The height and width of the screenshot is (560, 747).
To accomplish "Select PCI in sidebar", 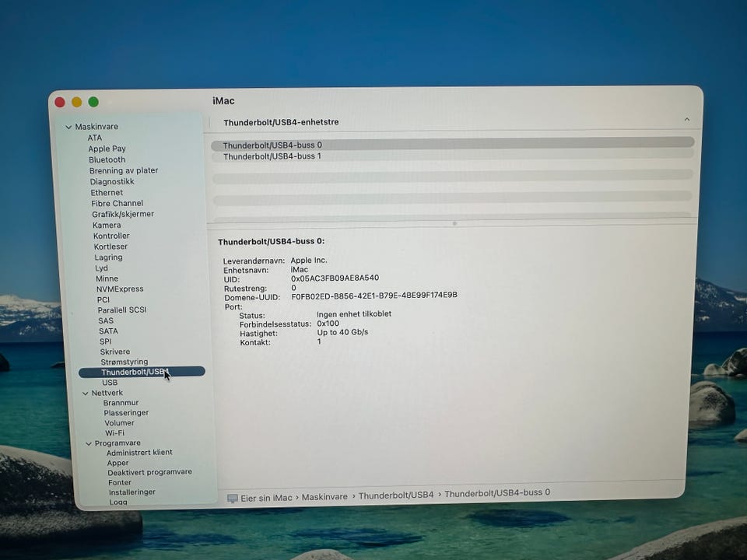I will click(x=103, y=299).
